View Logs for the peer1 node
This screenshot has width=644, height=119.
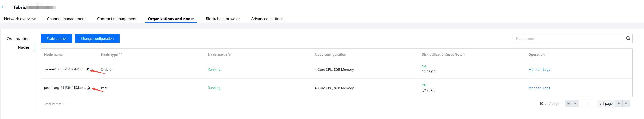click(x=546, y=88)
